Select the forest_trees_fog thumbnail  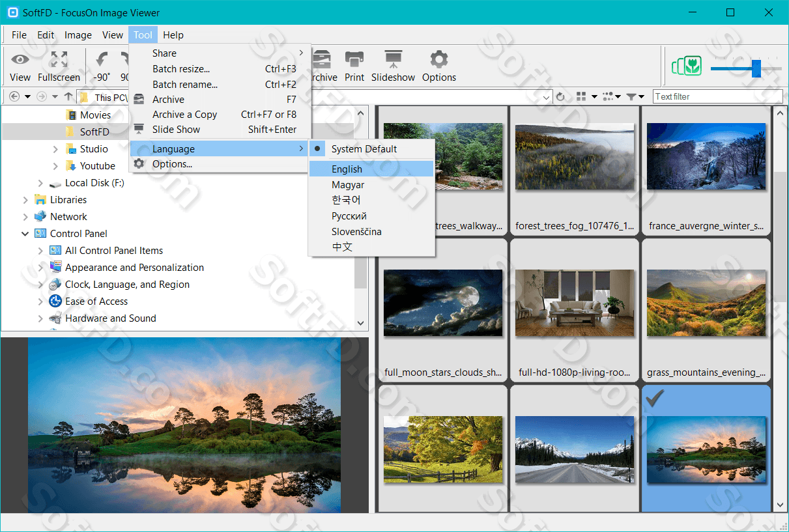click(575, 171)
